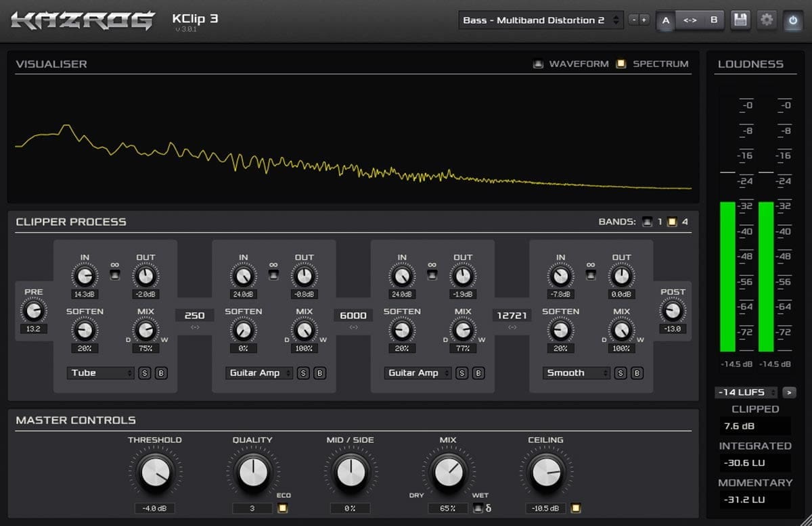Click the PRE gain knob

33,311
